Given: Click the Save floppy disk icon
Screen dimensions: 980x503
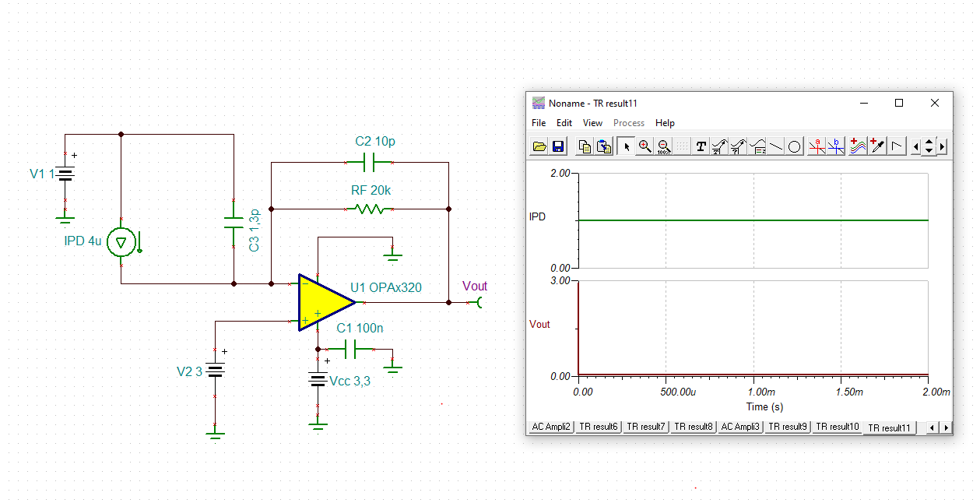Looking at the screenshot, I should [557, 146].
